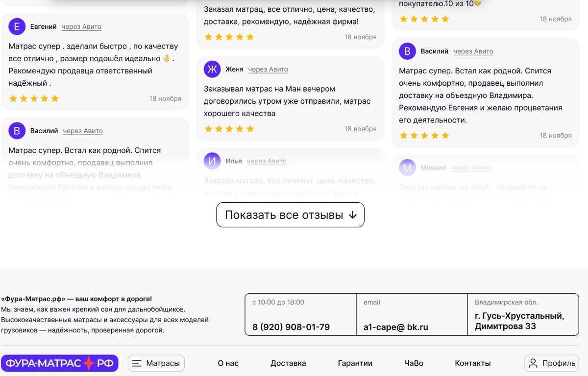Click Женя's avatar with letter Ж

tap(212, 69)
